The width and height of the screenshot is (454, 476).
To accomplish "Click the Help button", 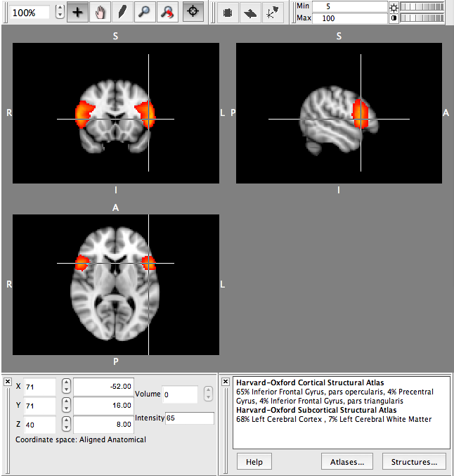I will pos(254,462).
